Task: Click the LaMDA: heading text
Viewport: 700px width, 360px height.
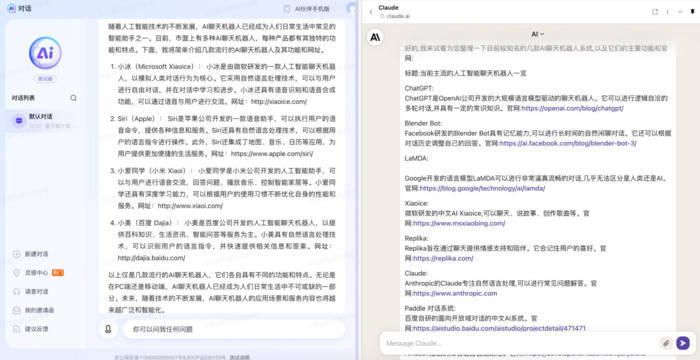Action: (x=416, y=158)
